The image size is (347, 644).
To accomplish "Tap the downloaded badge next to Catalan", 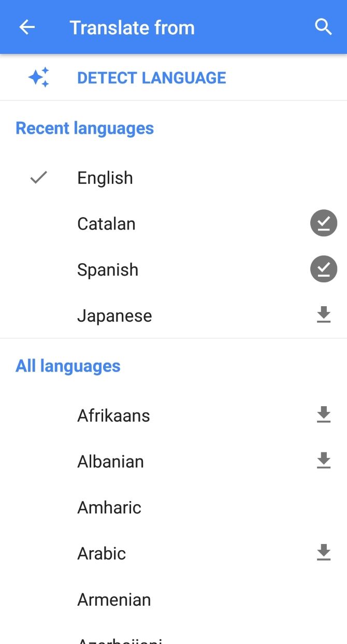I will tap(323, 223).
